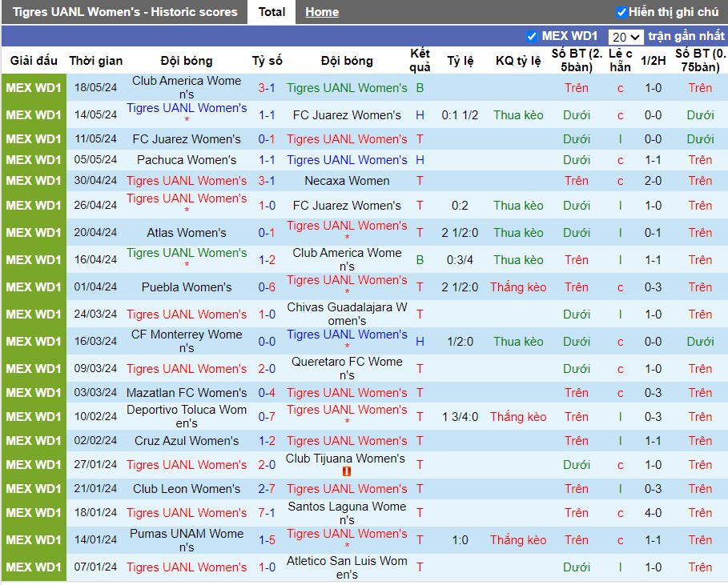Viewport: 728px width, 585px height.
Task: Click the 0-7 score on 10/02/24
Action: coord(267,417)
